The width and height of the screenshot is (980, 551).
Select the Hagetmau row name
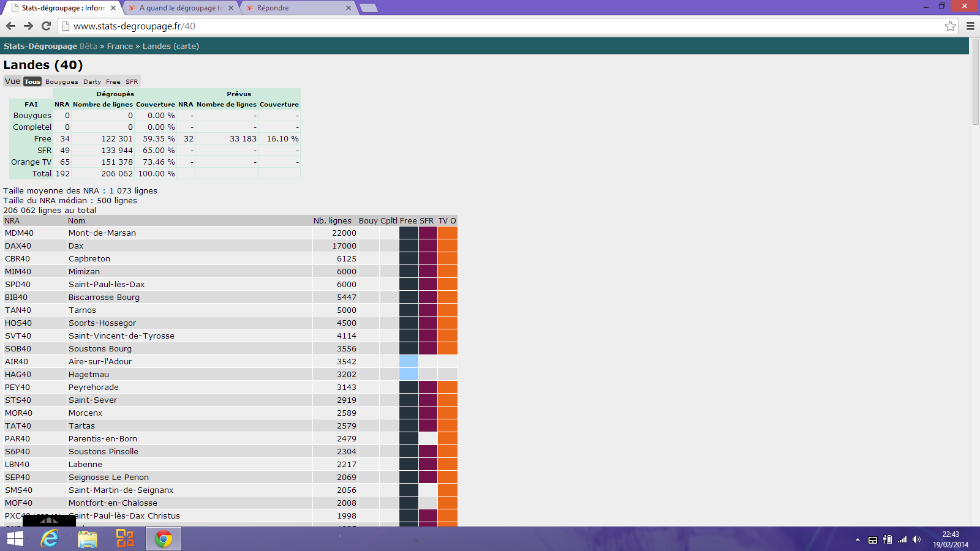[x=89, y=374]
